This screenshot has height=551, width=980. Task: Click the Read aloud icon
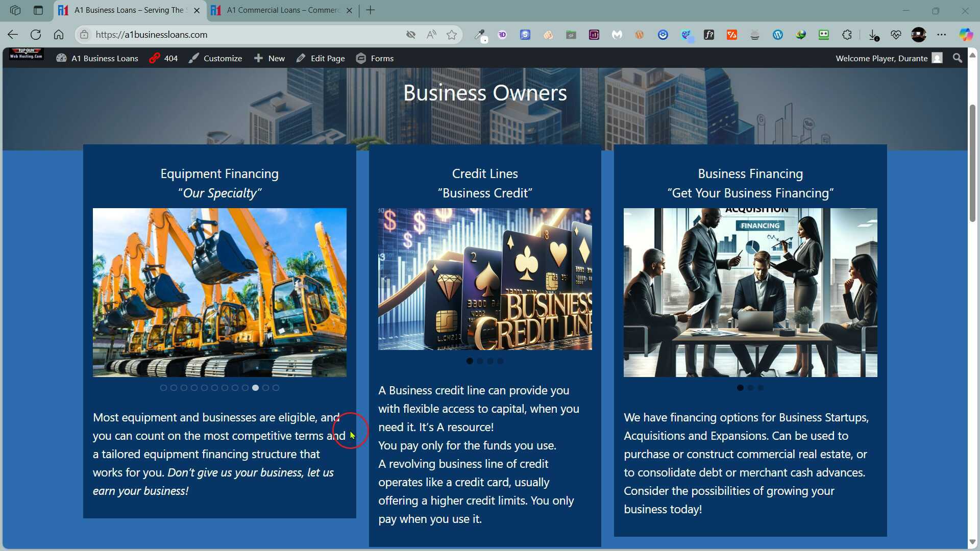pyautogui.click(x=431, y=35)
